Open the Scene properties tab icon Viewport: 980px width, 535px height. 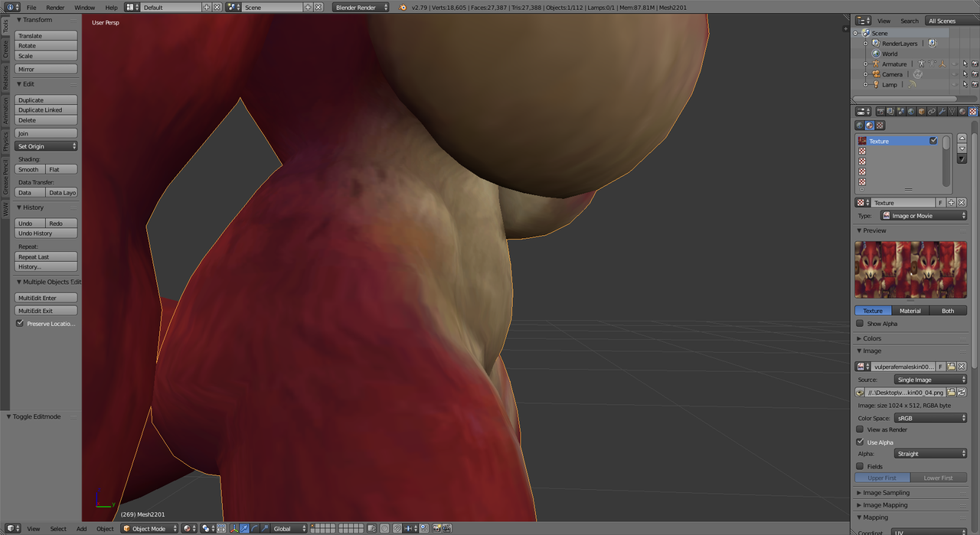tap(901, 111)
